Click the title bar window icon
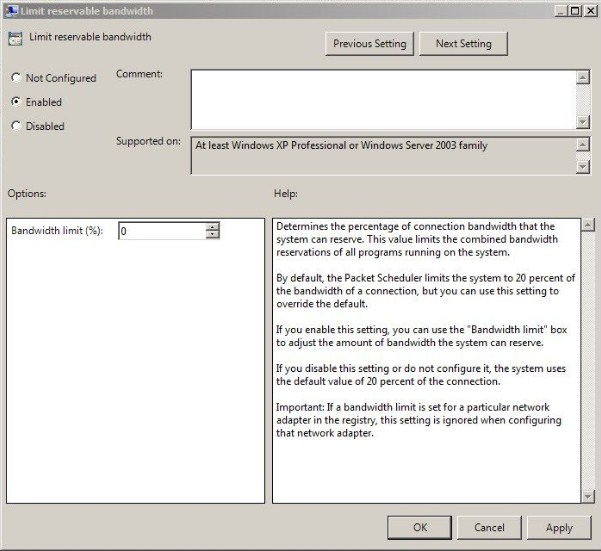The height and width of the screenshot is (551, 601). (x=11, y=10)
